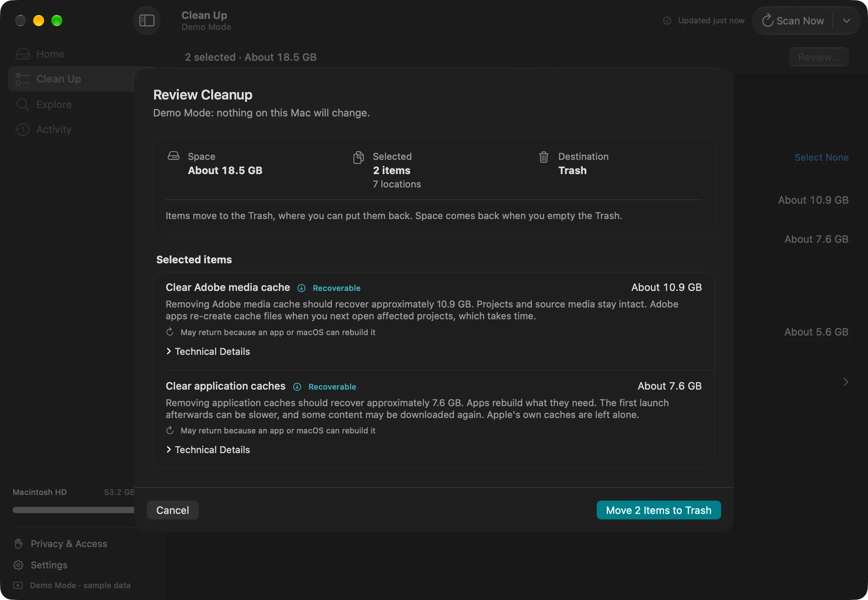Toggle the sidebar panel icon
Viewport: 868px width, 600px height.
(x=147, y=21)
